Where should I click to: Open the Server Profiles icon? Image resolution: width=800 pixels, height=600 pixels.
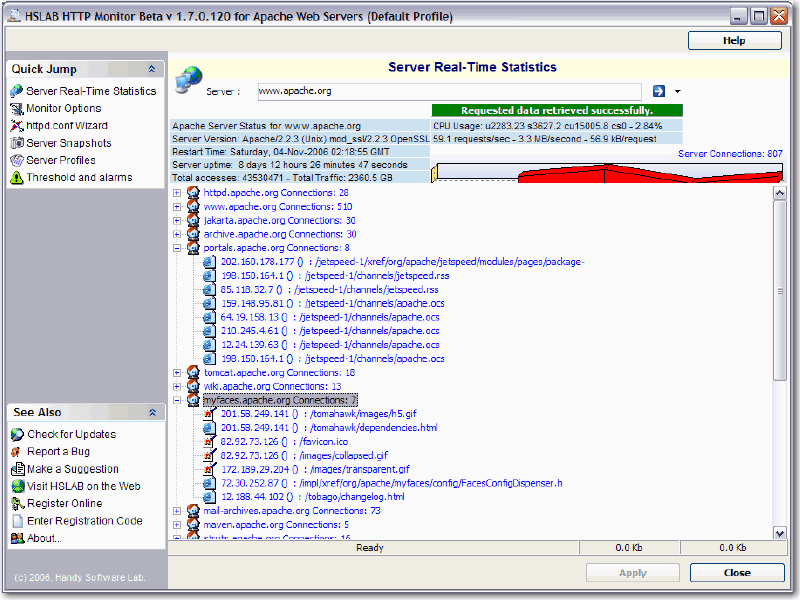point(17,160)
